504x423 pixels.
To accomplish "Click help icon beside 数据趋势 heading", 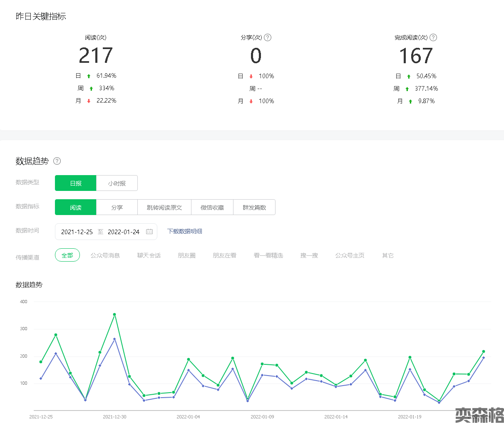I will coord(57,161).
